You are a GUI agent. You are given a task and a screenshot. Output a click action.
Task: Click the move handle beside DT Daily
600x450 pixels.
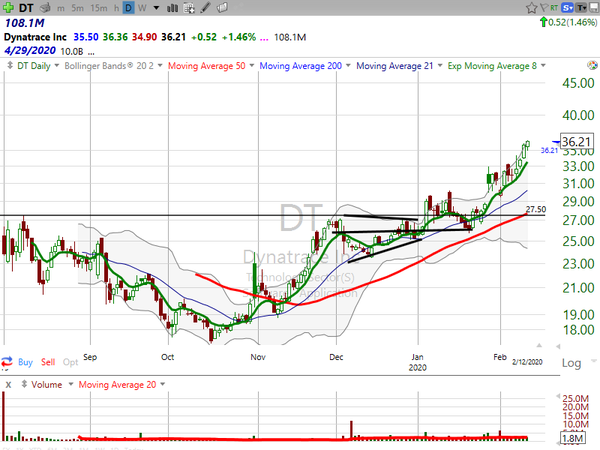10,65
